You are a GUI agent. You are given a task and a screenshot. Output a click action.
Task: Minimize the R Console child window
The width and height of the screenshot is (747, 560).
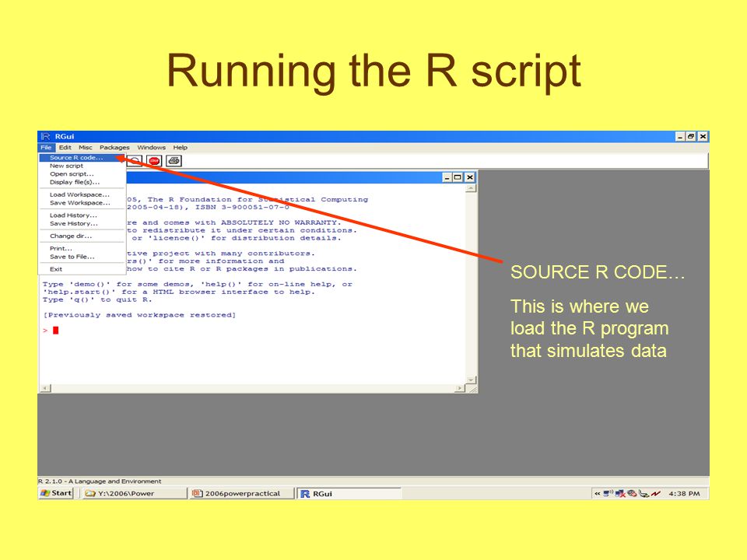447,177
